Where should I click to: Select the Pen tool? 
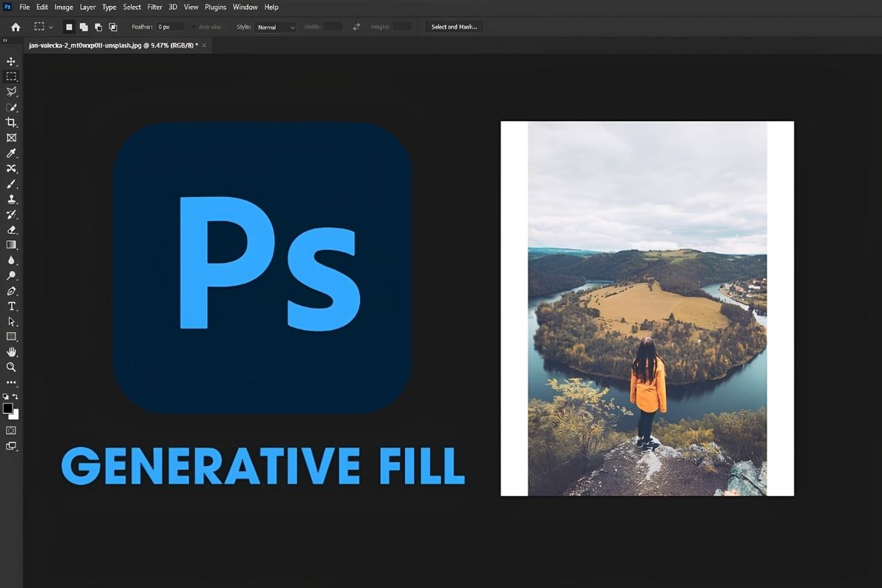coord(11,291)
